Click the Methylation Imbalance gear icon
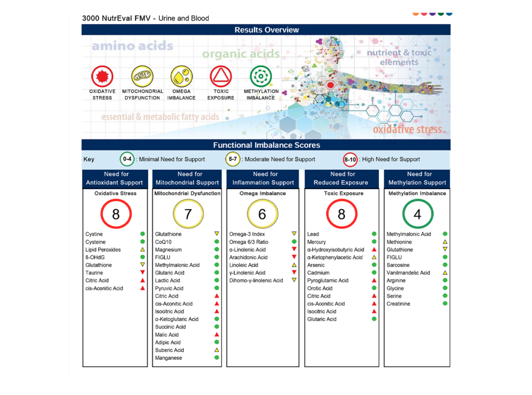 pos(261,76)
